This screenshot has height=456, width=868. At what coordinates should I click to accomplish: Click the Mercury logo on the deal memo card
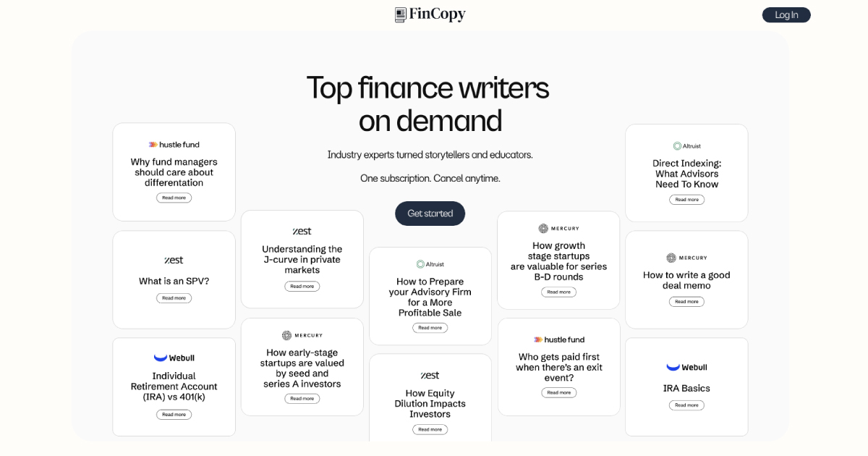coord(686,257)
